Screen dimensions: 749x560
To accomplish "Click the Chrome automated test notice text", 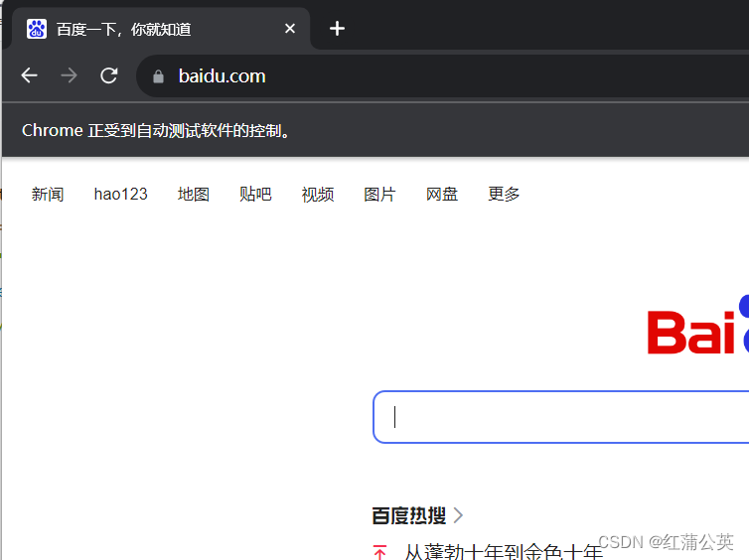I will coord(156,130).
